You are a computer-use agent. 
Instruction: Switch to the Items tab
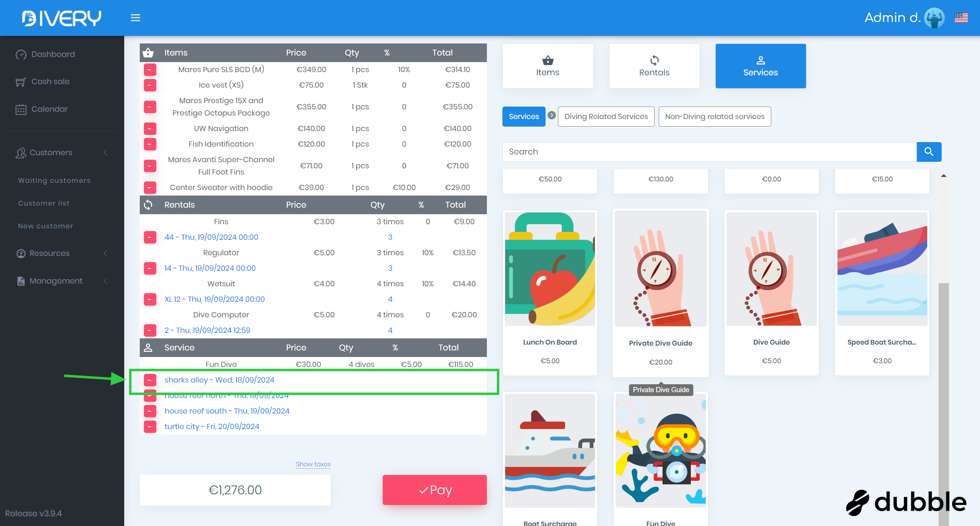[x=547, y=66]
